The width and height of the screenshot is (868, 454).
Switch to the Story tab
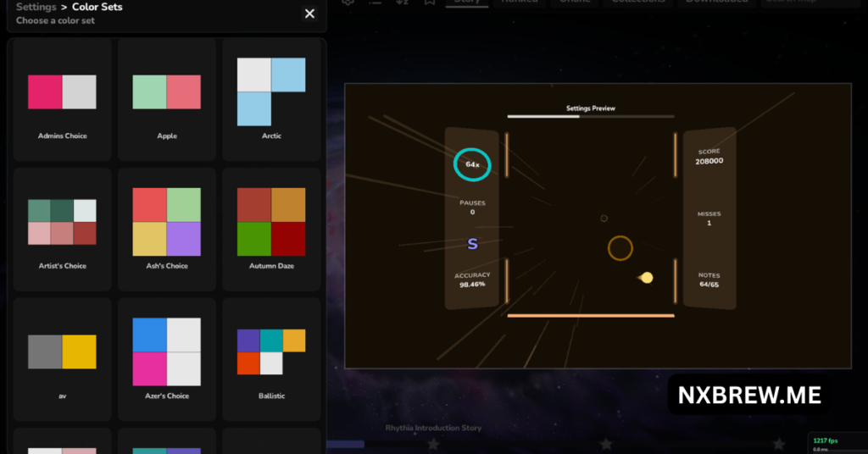click(x=467, y=3)
